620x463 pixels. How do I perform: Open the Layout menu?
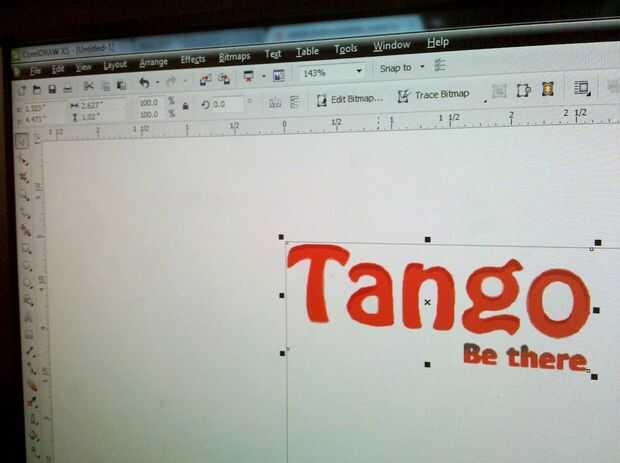[x=115, y=66]
